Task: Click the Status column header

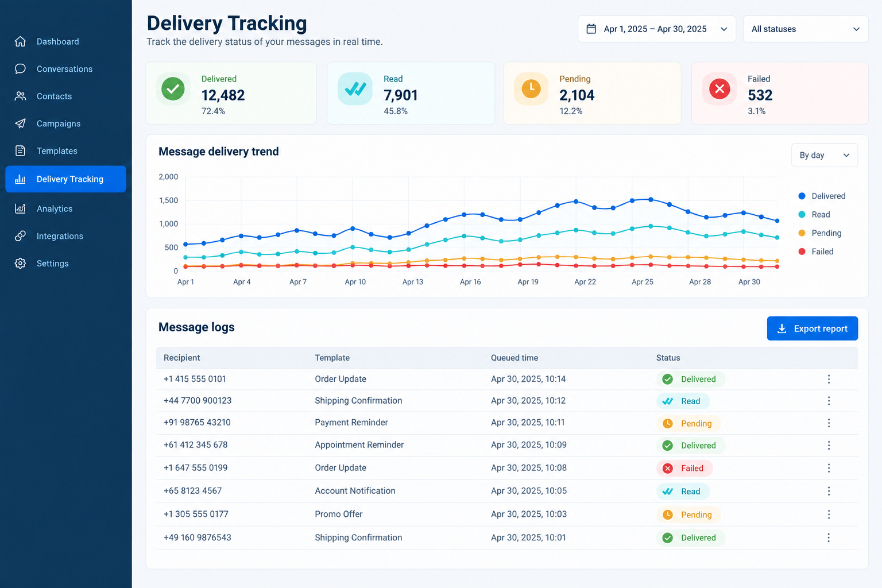Action: click(668, 358)
